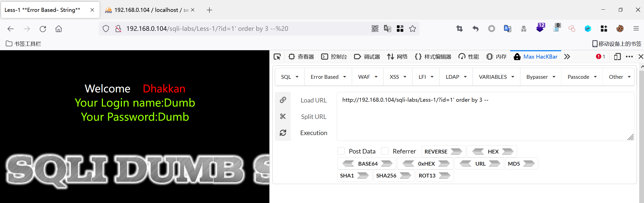This screenshot has height=203, width=644.
Task: Switch to the 192.168.0.104 phpMyAdmin browser tab
Action: pyautogui.click(x=150, y=10)
